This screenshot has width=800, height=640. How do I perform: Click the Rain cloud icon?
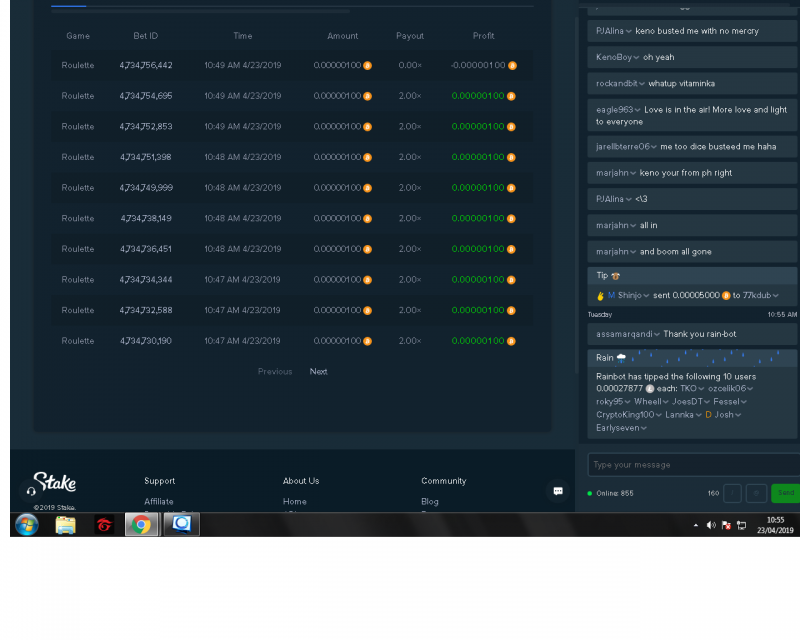pyautogui.click(x=621, y=358)
